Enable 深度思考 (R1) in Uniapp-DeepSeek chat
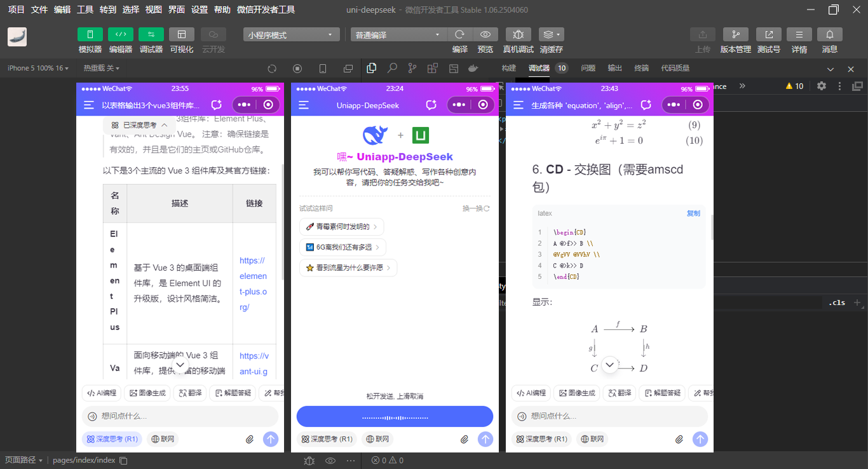The height and width of the screenshot is (469, 868). pos(327,438)
